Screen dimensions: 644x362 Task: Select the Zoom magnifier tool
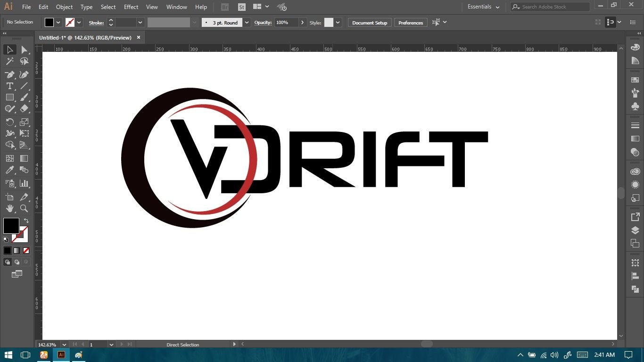(x=24, y=208)
